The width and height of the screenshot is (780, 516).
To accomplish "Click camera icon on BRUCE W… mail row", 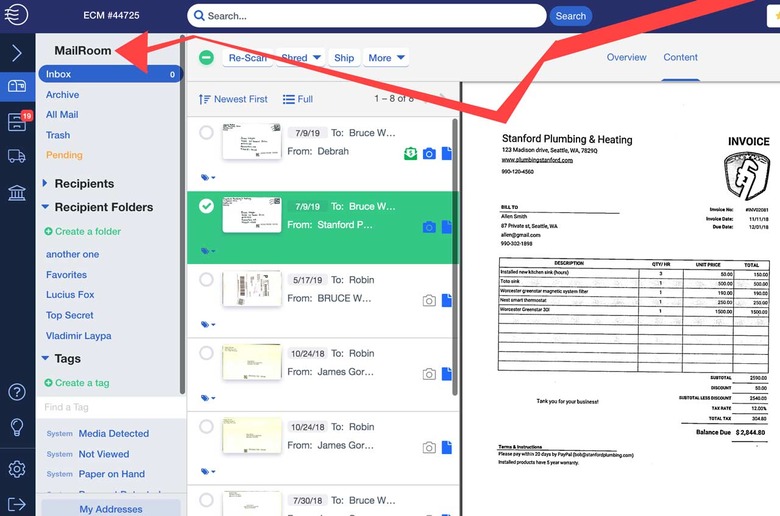I will click(x=429, y=301).
